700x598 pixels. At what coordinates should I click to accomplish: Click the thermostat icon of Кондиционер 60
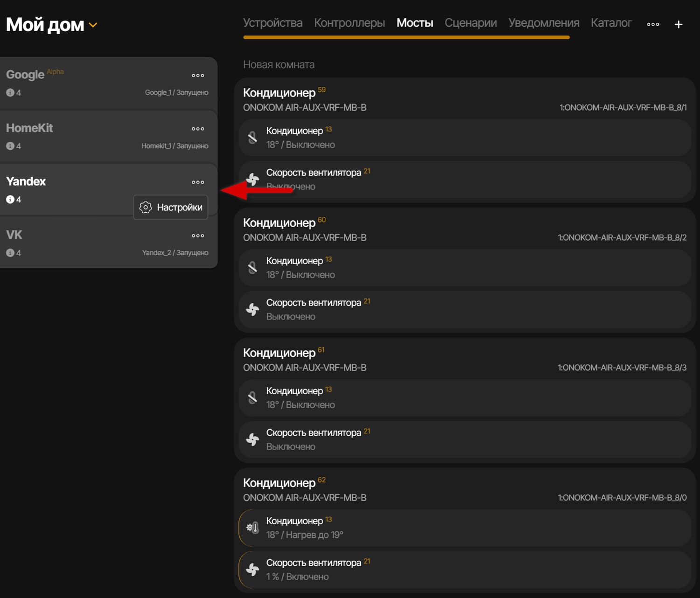252,267
